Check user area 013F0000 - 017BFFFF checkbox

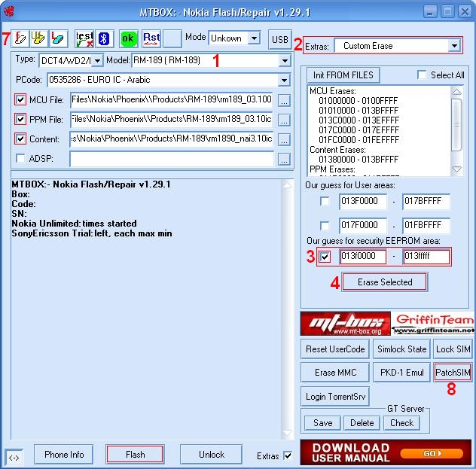pyautogui.click(x=325, y=201)
